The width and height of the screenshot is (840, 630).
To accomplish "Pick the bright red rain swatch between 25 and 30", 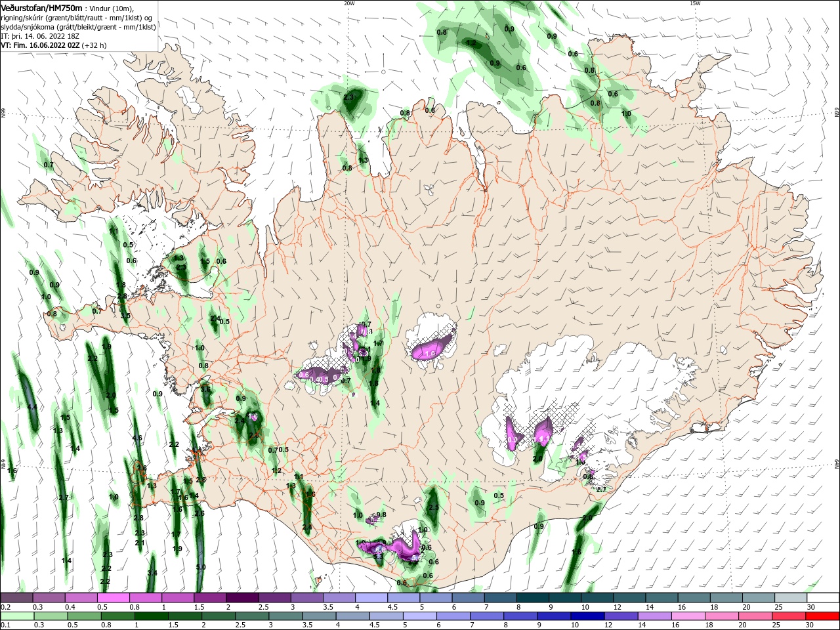I will point(789,616).
